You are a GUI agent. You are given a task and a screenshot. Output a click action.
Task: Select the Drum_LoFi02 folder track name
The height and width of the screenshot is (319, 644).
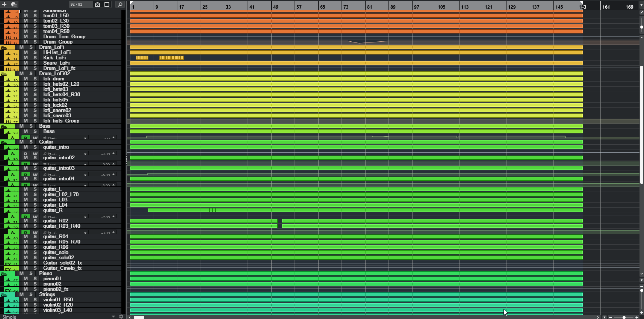54,74
